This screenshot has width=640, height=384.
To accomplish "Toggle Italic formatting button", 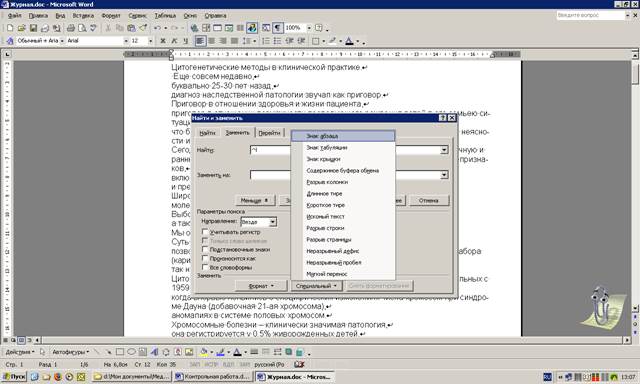I will pos(174,41).
